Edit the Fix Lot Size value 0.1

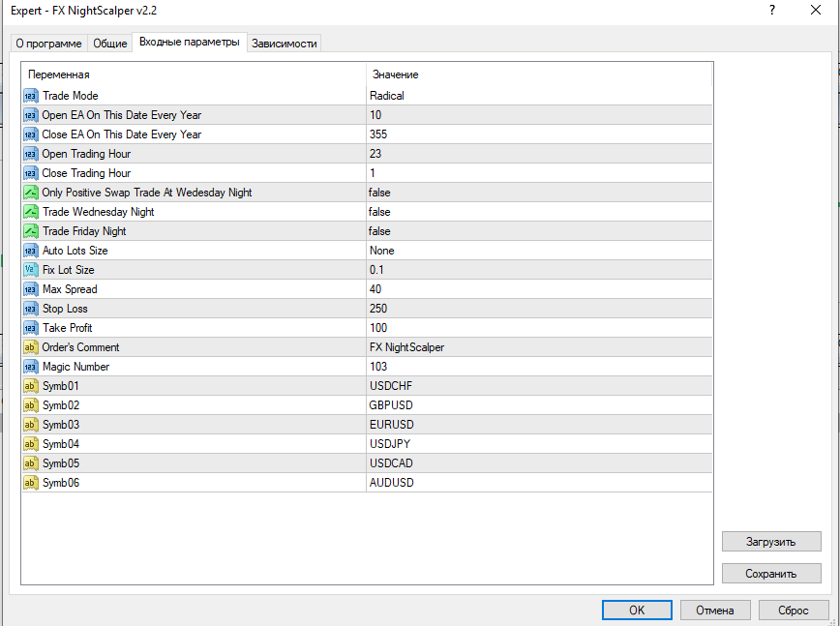point(376,269)
